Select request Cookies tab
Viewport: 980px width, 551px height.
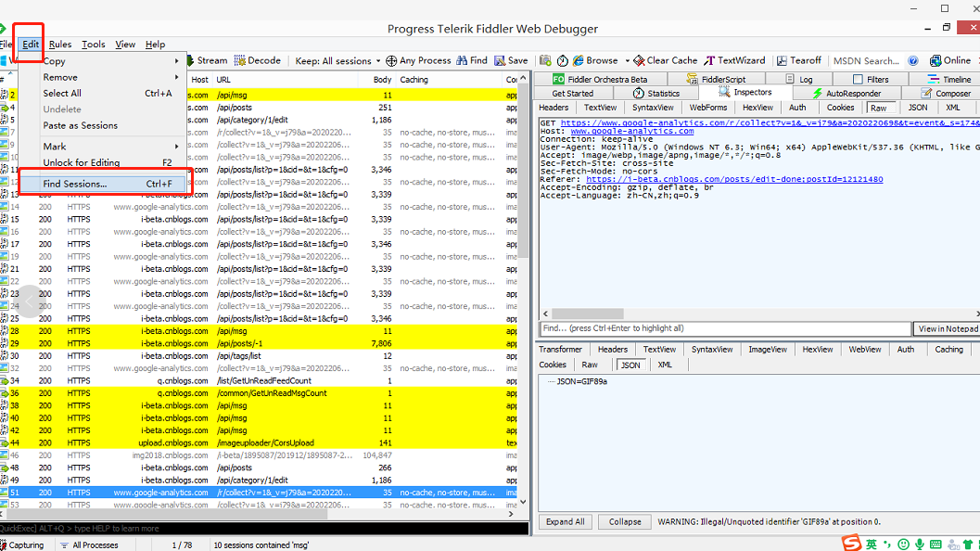pos(840,108)
